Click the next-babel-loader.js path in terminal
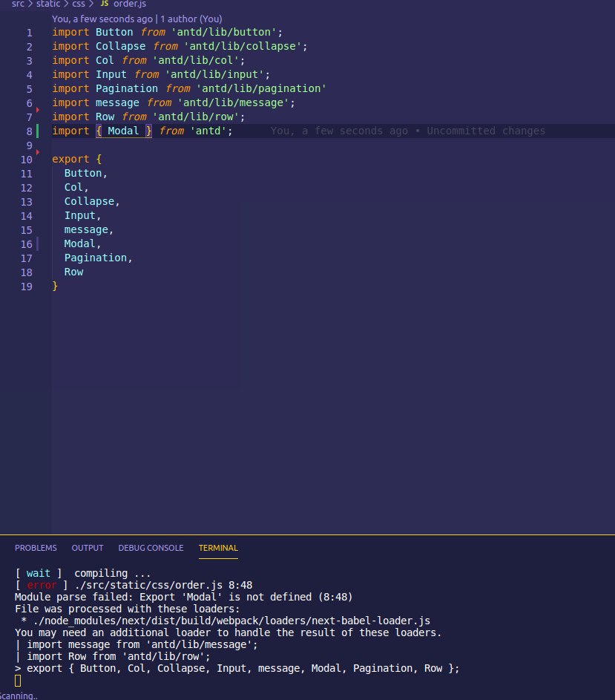This screenshot has width=615, height=700. point(231,621)
